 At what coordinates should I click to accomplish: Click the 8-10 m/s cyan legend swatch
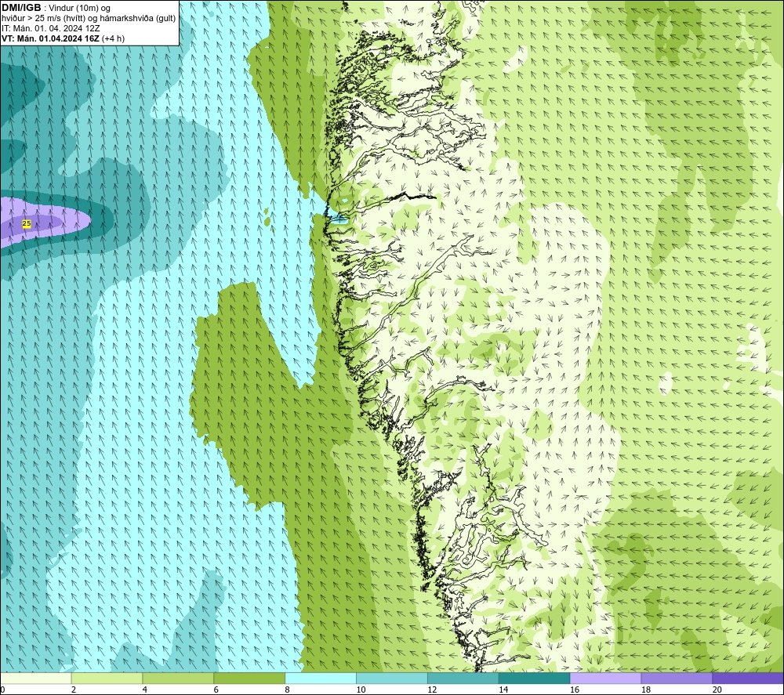(321, 679)
